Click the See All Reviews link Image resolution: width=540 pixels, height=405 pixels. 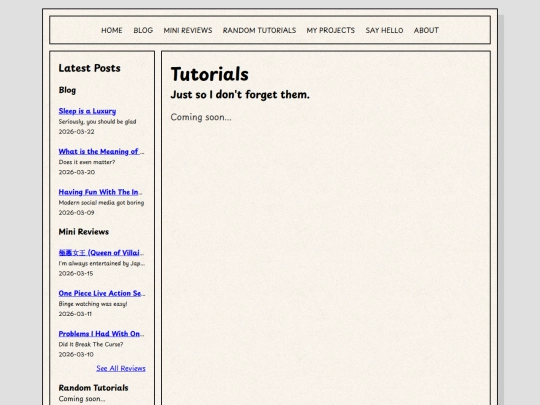click(121, 368)
